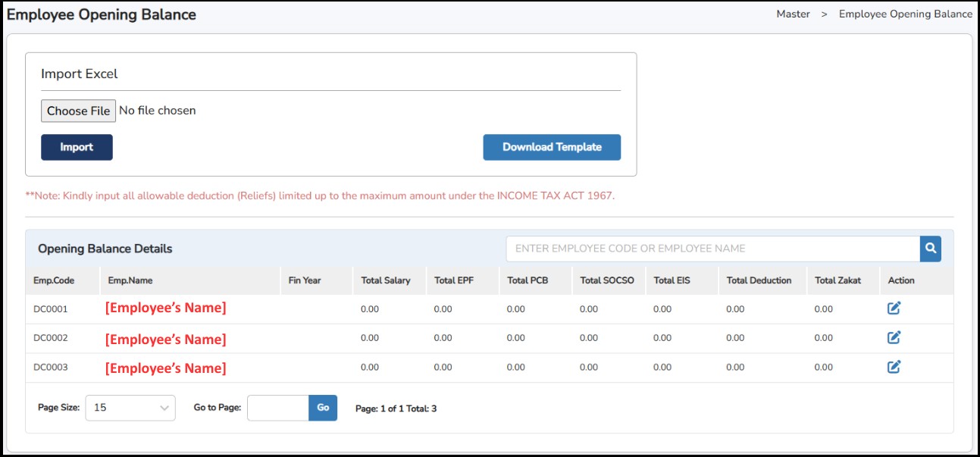The height and width of the screenshot is (457, 980).
Task: Click the edit icon for employee DC0001
Action: coord(894,308)
